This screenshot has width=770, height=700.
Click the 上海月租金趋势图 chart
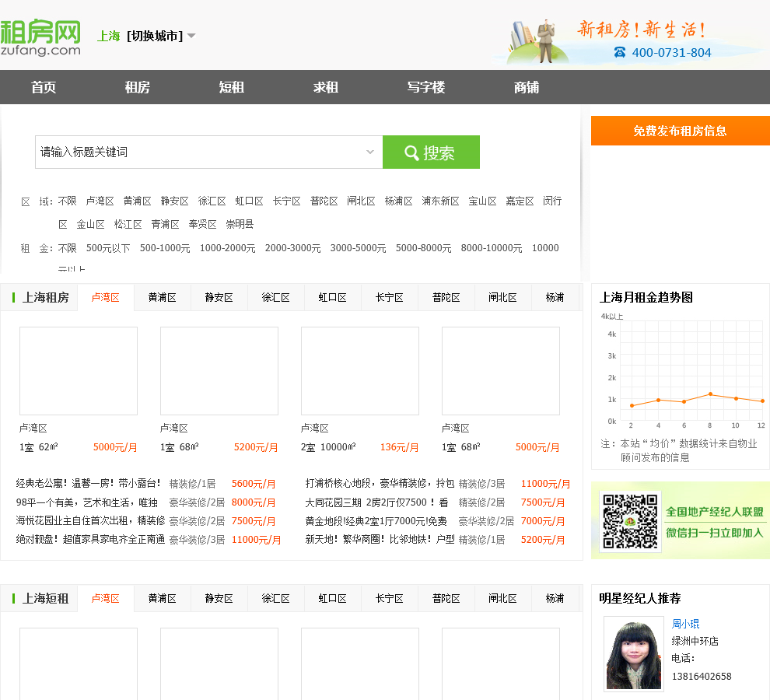681,371
